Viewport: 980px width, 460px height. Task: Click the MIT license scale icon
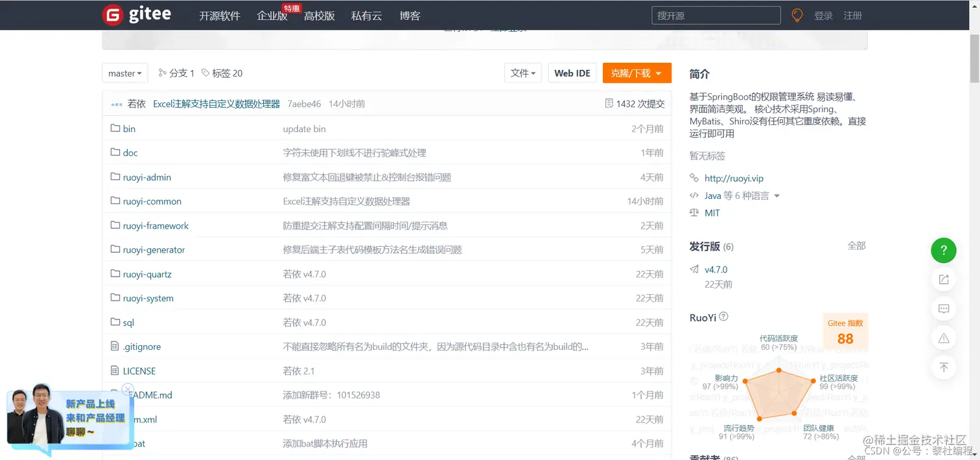pyautogui.click(x=694, y=213)
